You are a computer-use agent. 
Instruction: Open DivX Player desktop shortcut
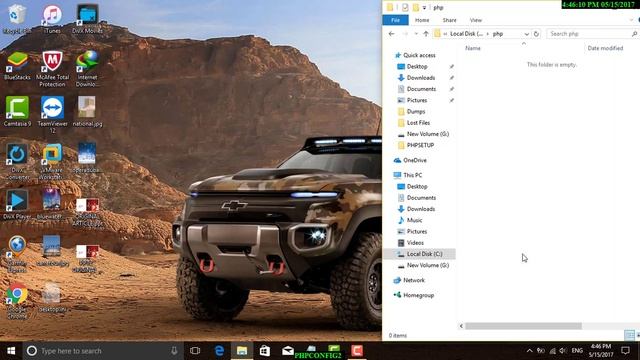click(x=17, y=204)
